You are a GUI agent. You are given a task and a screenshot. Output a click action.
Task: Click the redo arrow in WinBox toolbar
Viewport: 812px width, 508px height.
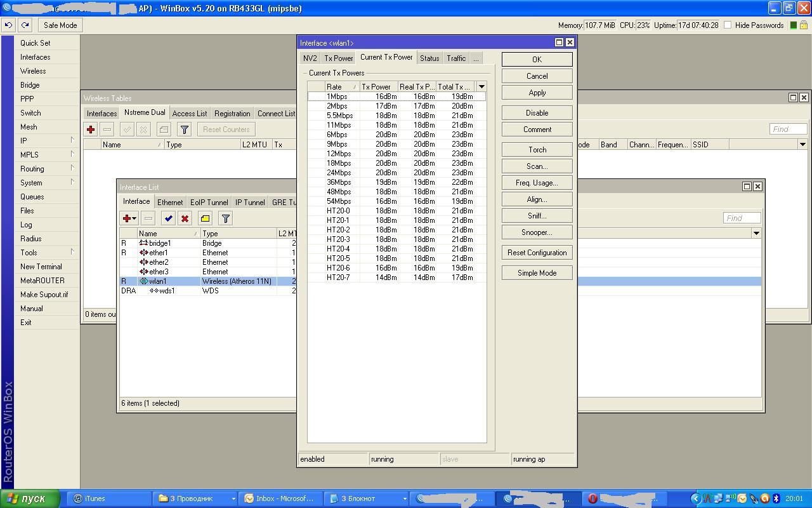pyautogui.click(x=25, y=25)
